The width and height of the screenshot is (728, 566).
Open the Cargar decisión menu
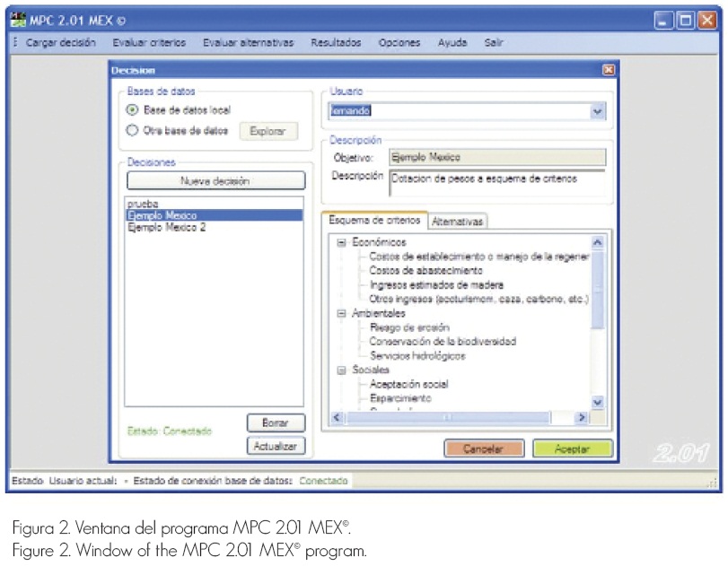pos(61,43)
